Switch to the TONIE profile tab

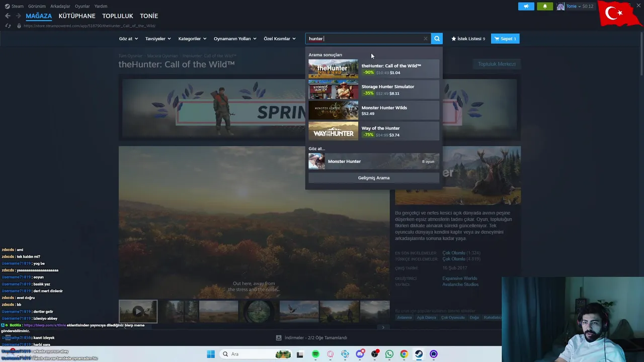point(149,16)
